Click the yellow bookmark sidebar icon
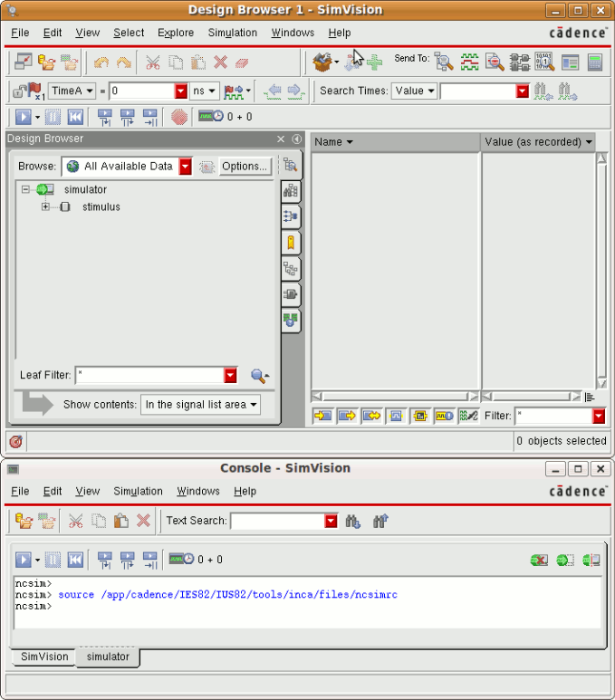The height and width of the screenshot is (700, 615). [291, 243]
